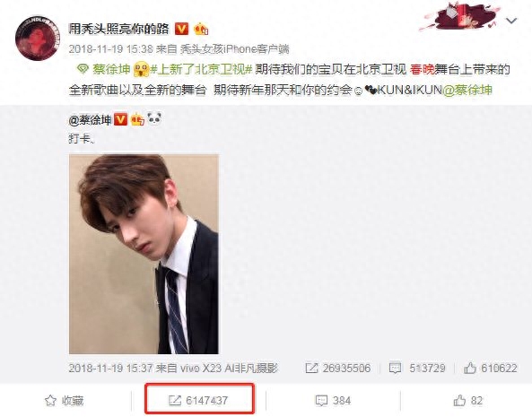Screen dimensions: 532x417
Task: Like the original post with 610622 likes
Action: pyautogui.click(x=490, y=369)
